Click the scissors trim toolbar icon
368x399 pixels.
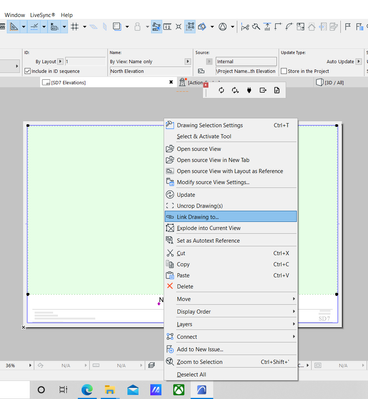245,27
